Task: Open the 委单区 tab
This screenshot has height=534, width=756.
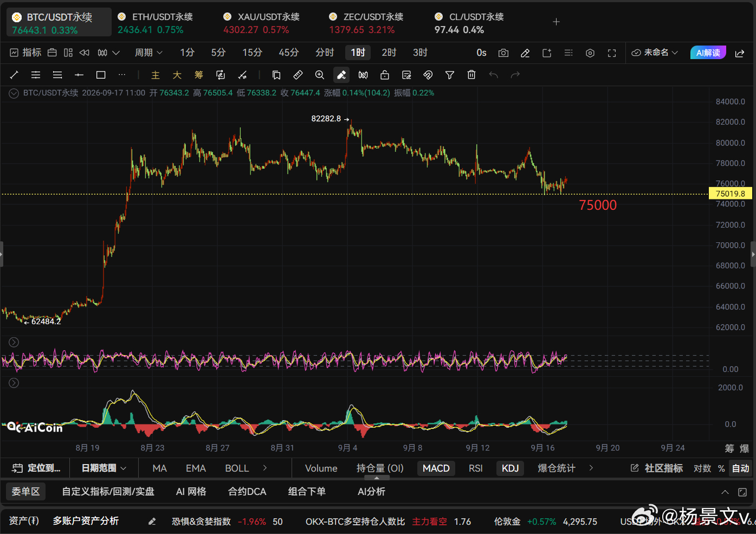Action: point(25,492)
